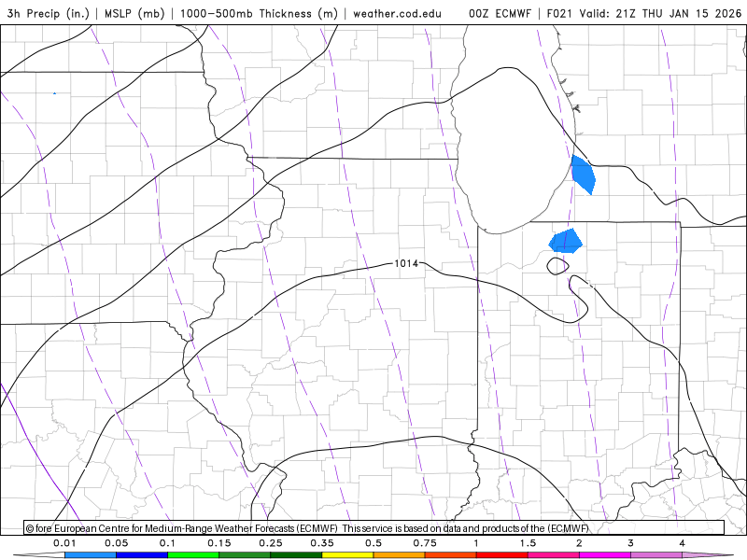Click the legend value 3
Viewport: 747px width, 560px height.
point(631,543)
